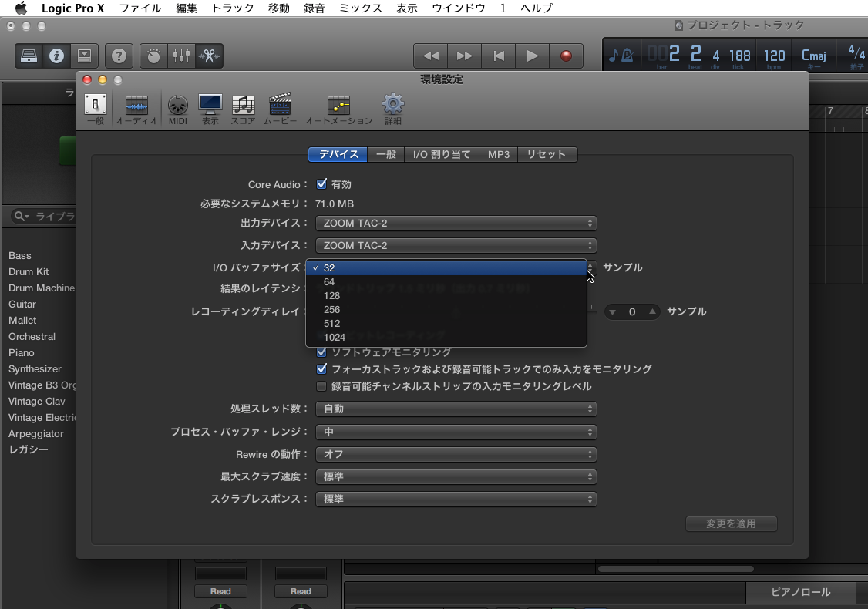Open the Editors scissors icon
Screen dimensions: 868x609
click(209, 56)
